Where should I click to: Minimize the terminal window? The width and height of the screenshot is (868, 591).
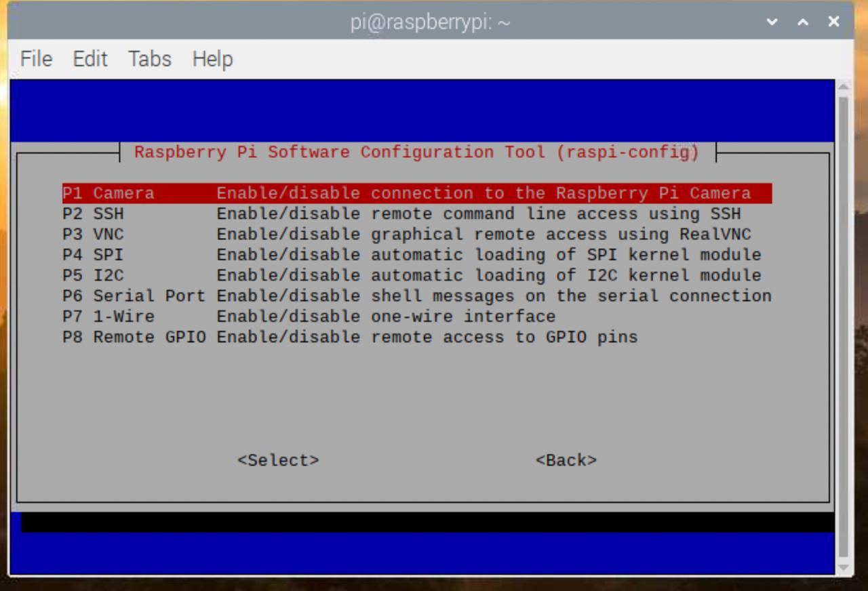772,22
